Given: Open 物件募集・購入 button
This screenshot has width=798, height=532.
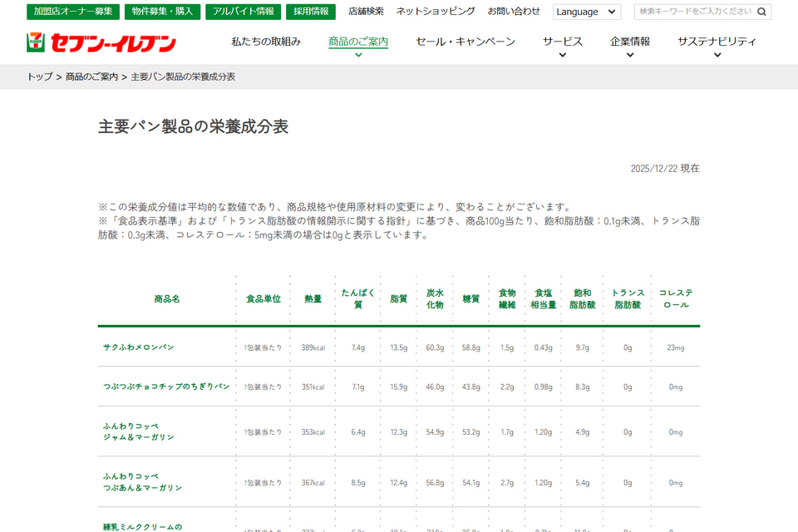Looking at the screenshot, I should click(x=162, y=12).
